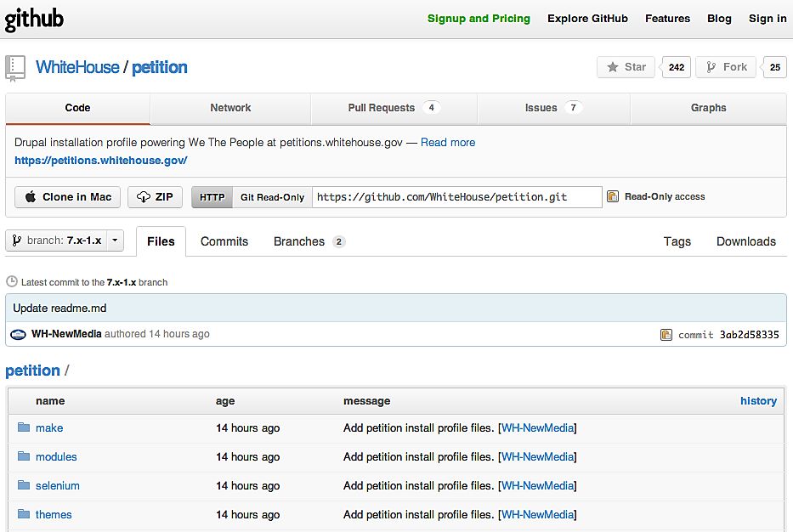Click the petition breadcrumb link
Image resolution: width=793 pixels, height=532 pixels.
[32, 371]
